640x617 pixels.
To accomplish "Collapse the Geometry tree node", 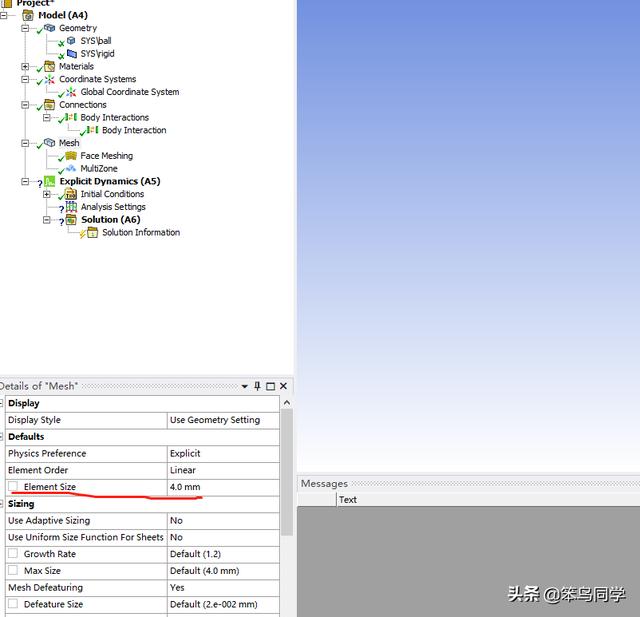I will click(25, 28).
